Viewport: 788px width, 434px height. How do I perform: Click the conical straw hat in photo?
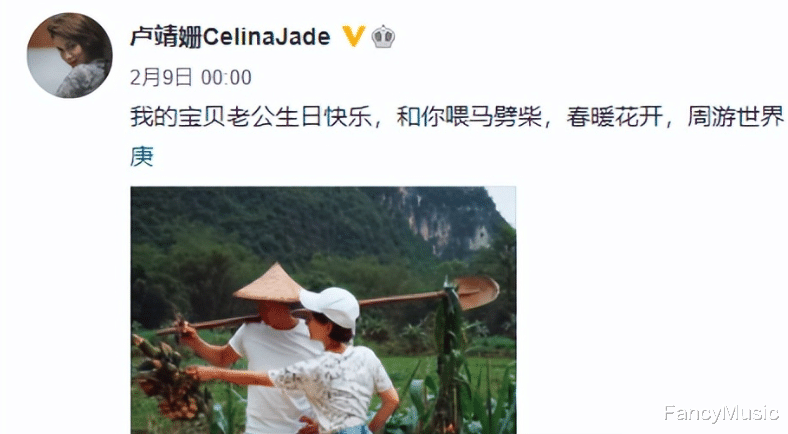[269, 284]
